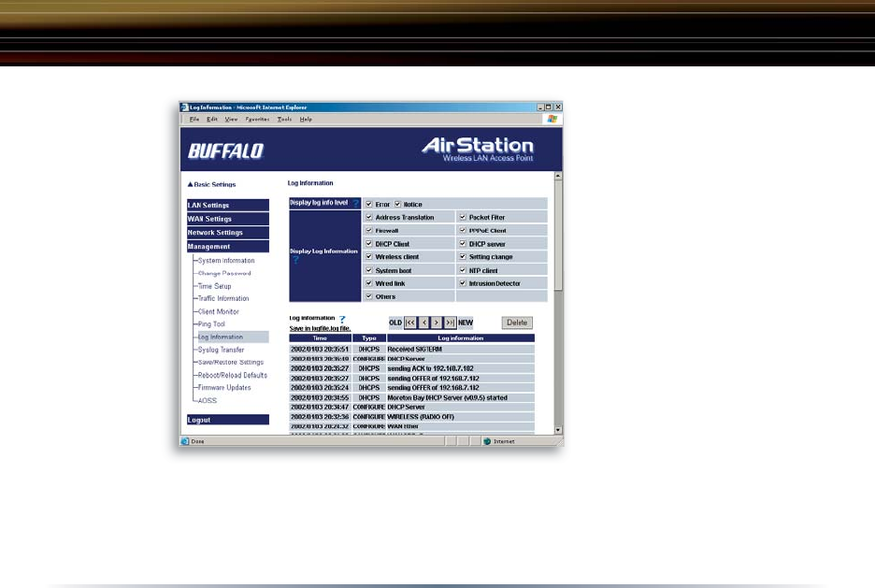This screenshot has height=588, width=875.
Task: Open AOSS page
Action: [207, 400]
